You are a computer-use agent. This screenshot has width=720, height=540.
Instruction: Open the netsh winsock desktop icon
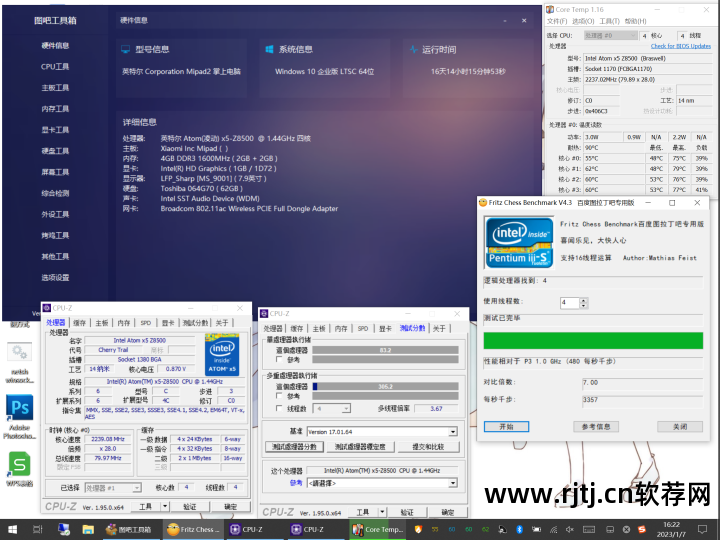tap(20, 363)
